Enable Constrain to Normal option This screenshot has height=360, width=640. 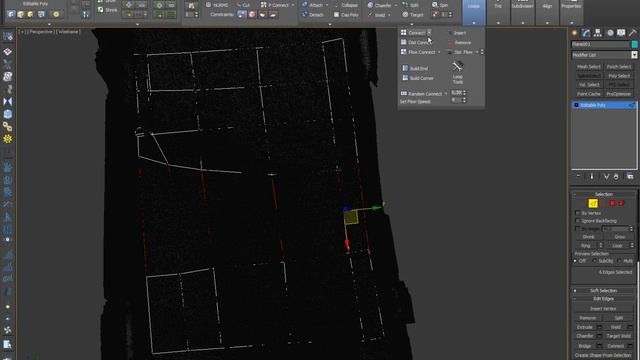(x=273, y=14)
